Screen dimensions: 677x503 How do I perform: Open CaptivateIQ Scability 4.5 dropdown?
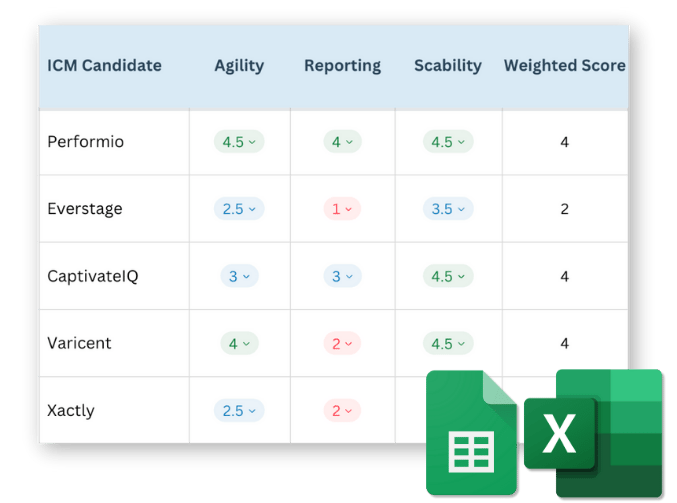tap(447, 276)
